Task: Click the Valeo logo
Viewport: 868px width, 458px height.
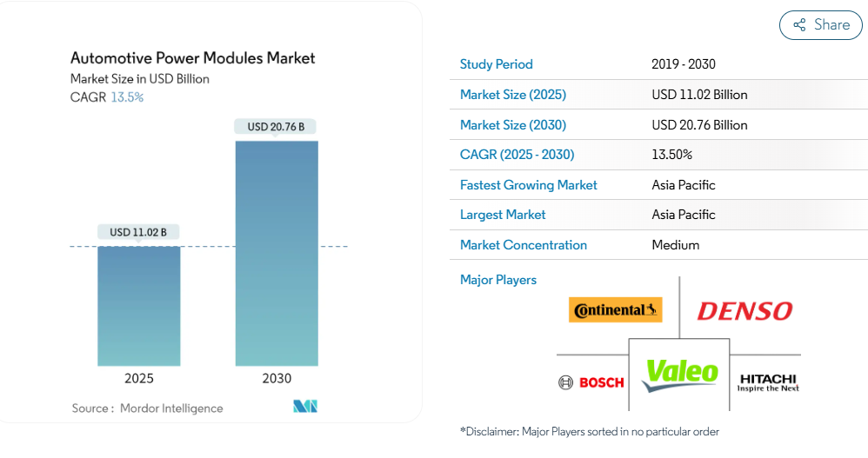Action: point(680,375)
